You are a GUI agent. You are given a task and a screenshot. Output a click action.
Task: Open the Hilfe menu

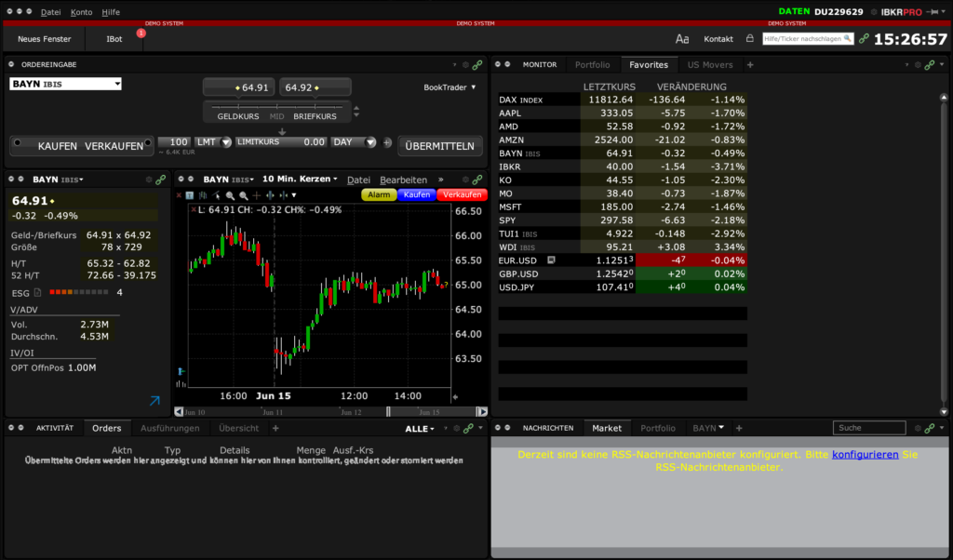(111, 12)
